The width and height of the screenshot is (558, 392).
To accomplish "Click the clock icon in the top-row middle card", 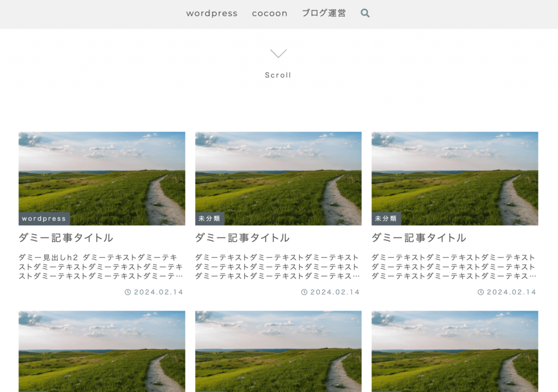I will click(x=304, y=292).
